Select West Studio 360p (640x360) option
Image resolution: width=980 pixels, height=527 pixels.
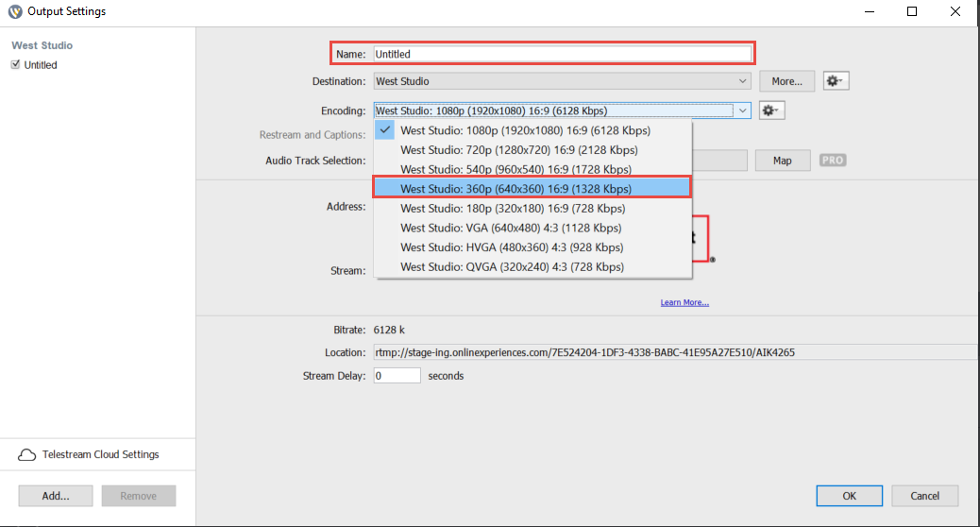click(532, 188)
